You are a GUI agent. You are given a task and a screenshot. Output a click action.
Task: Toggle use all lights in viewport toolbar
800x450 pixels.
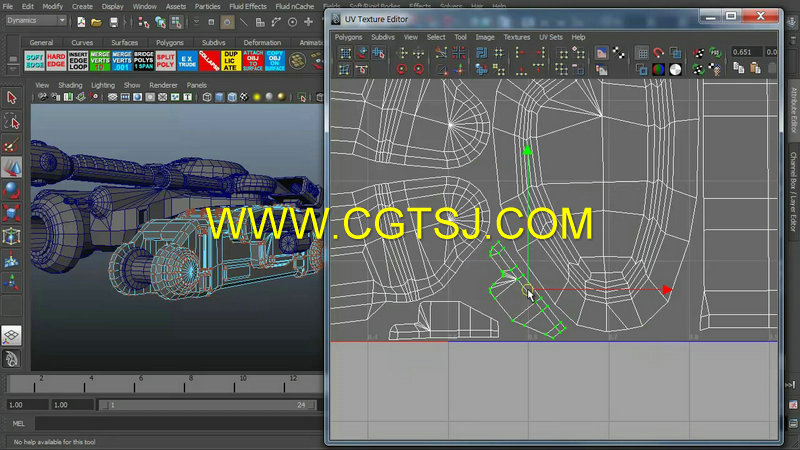tap(257, 97)
